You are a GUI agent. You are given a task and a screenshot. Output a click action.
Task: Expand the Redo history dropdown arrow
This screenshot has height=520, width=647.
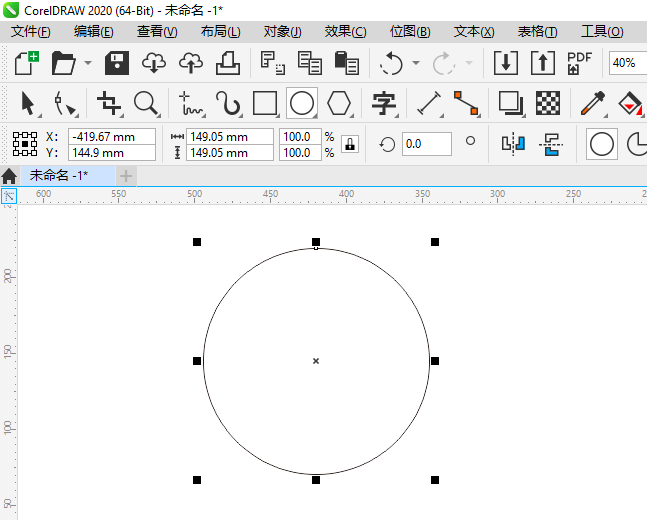(469, 63)
